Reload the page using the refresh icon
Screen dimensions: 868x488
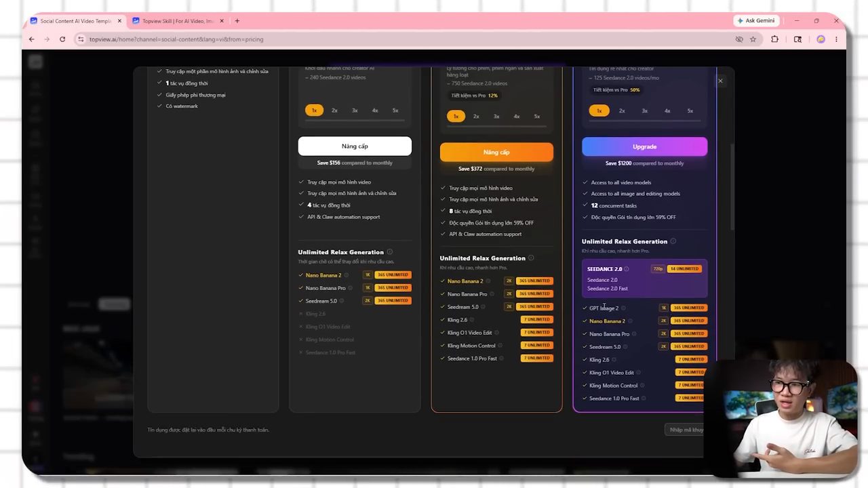tap(62, 39)
